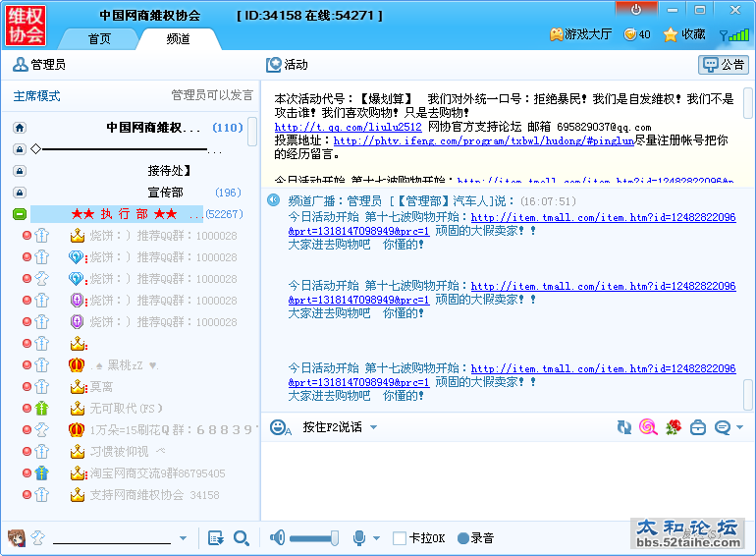Click the 维权协会 channel logo
Viewport: 756px width, 556px height.
tap(26, 26)
